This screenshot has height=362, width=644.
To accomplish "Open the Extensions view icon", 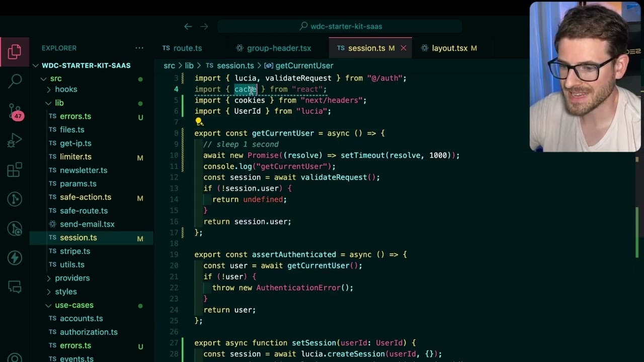I will 15,169.
